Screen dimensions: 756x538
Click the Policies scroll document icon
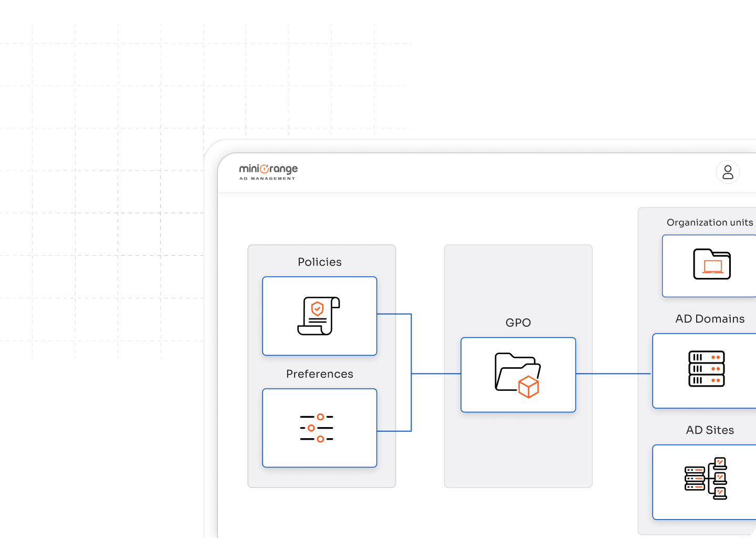(x=319, y=316)
